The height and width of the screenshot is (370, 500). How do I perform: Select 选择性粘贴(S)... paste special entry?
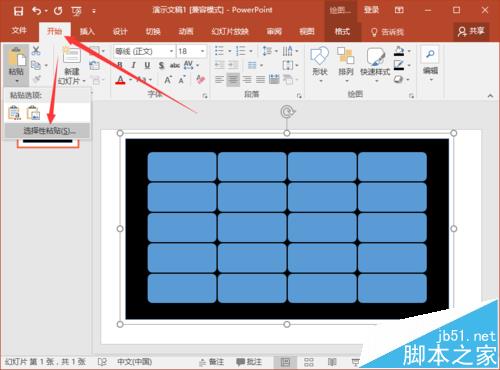tap(47, 131)
